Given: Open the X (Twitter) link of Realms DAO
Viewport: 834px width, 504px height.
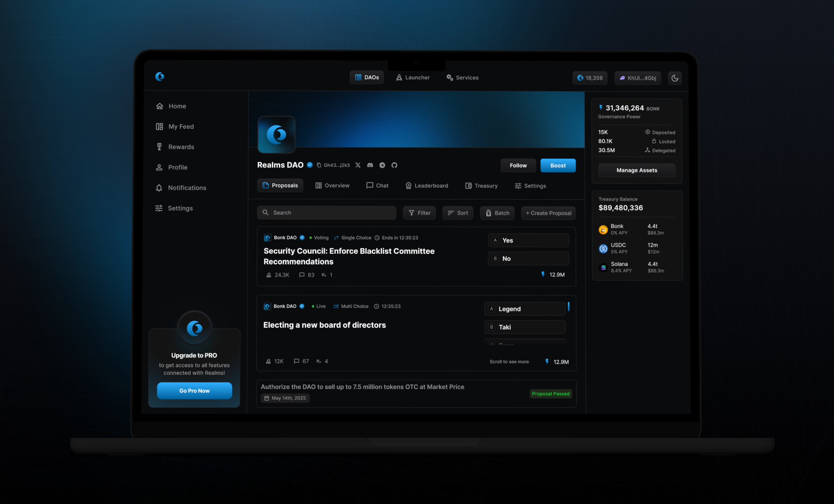Looking at the screenshot, I should pos(358,165).
